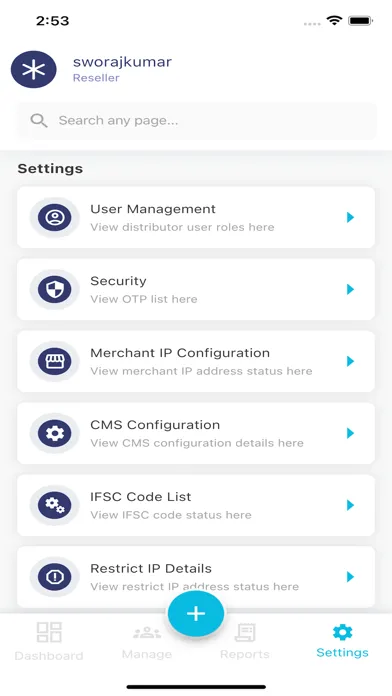Tap the Restrict IP Details warning icon
392x696 pixels.
click(55, 577)
